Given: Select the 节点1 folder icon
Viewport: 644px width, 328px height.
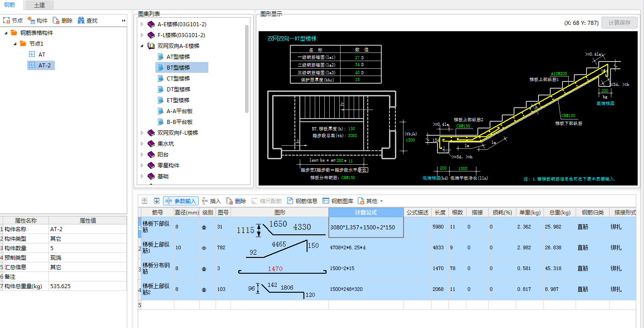Looking at the screenshot, I should (23, 43).
